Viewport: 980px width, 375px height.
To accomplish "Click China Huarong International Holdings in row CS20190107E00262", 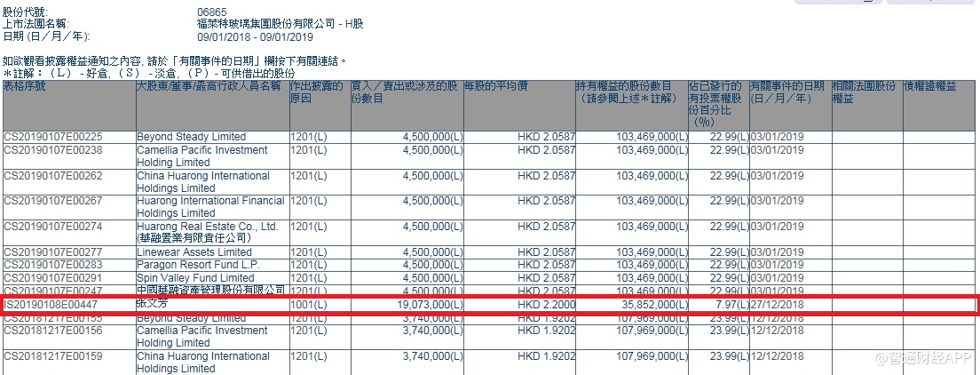I will [203, 181].
